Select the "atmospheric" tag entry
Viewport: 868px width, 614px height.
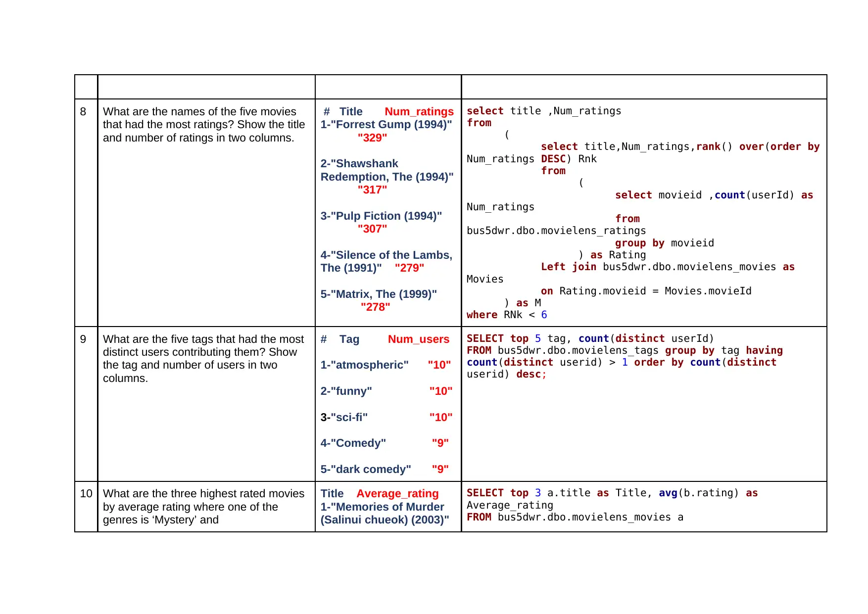tap(364, 365)
